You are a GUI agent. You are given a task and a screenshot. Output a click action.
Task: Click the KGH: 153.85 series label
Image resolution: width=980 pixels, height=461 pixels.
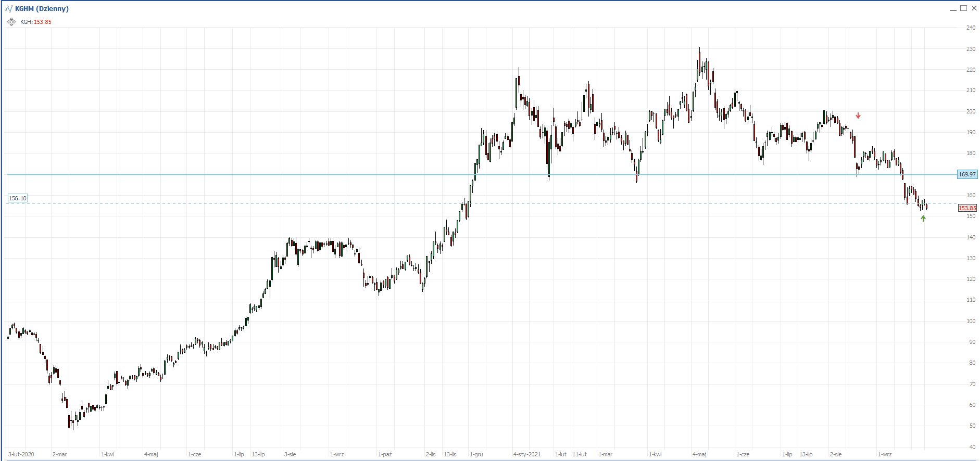[x=36, y=22]
